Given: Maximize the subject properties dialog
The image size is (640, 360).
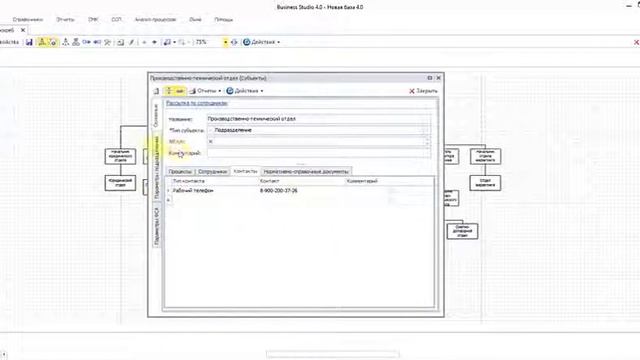Looking at the screenshot, I should pyautogui.click(x=429, y=78).
